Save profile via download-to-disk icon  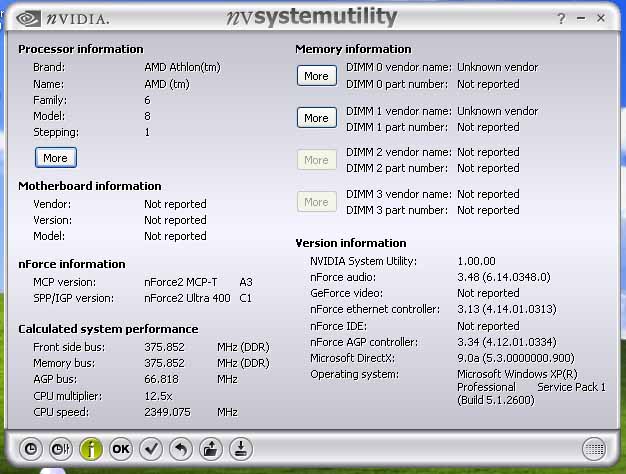point(241,449)
